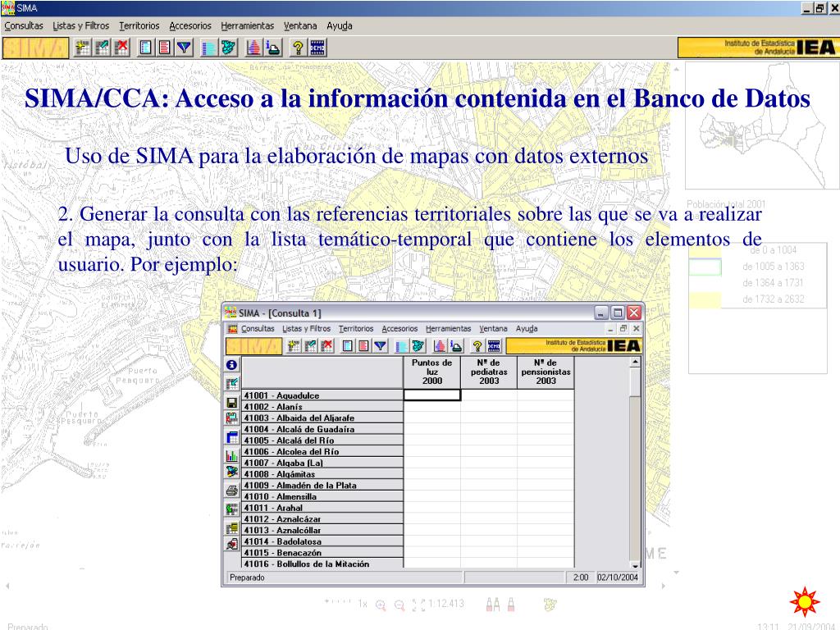The image size is (840, 630).
Task: Click the filter funnel icon in outer toolbar
Action: pyautogui.click(x=185, y=48)
